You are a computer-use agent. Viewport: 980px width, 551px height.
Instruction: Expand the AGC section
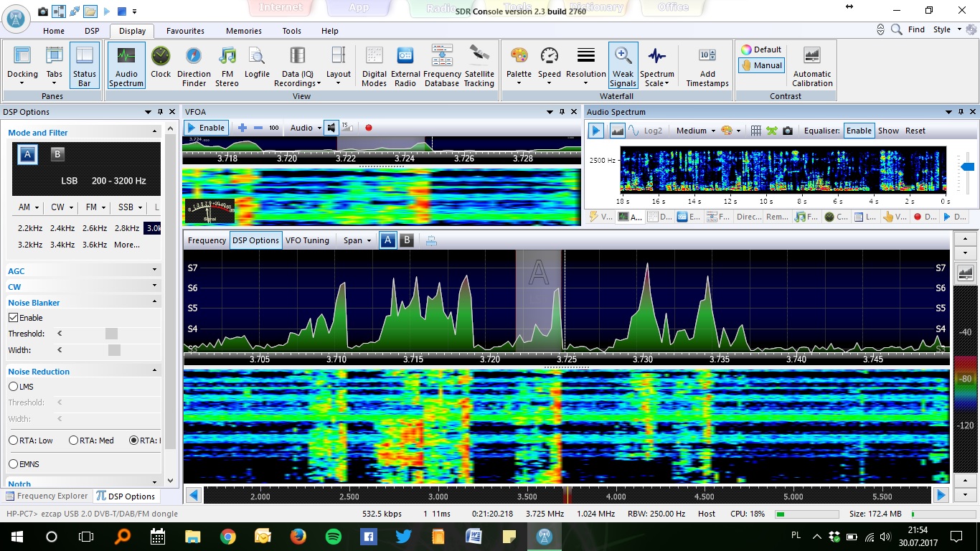click(x=155, y=270)
